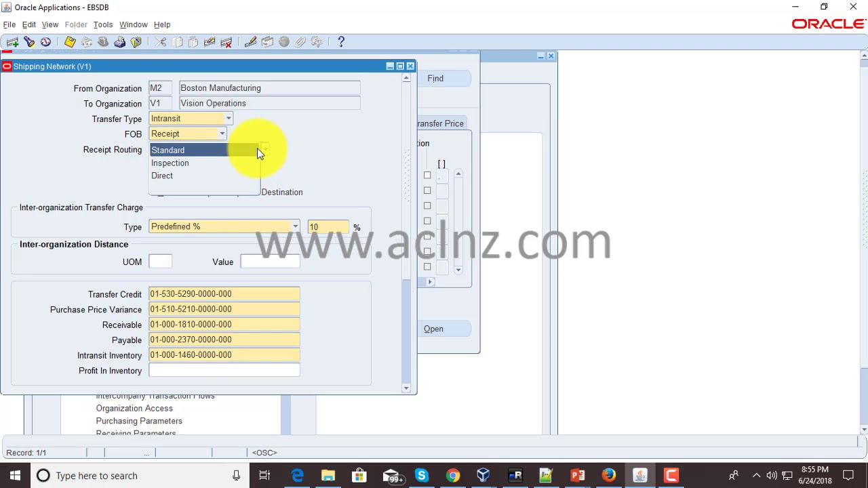The image size is (868, 488).
Task: Select Direct in Receipt Routing list
Action: click(203, 176)
